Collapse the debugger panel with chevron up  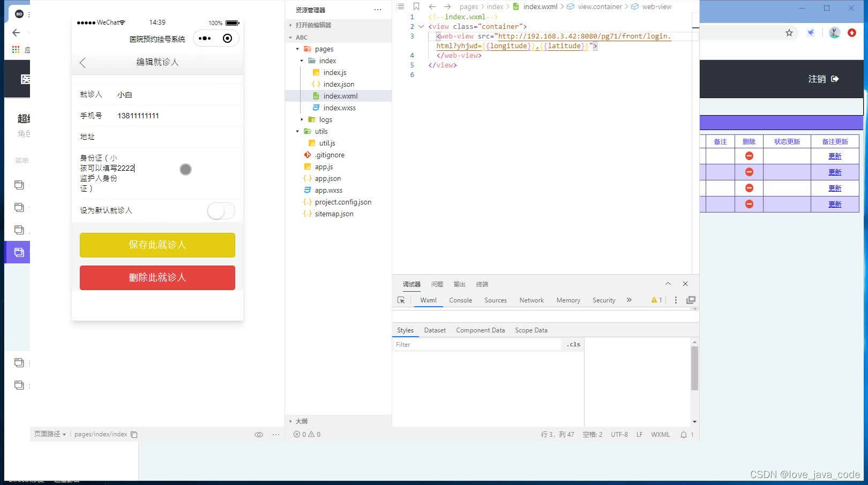668,284
